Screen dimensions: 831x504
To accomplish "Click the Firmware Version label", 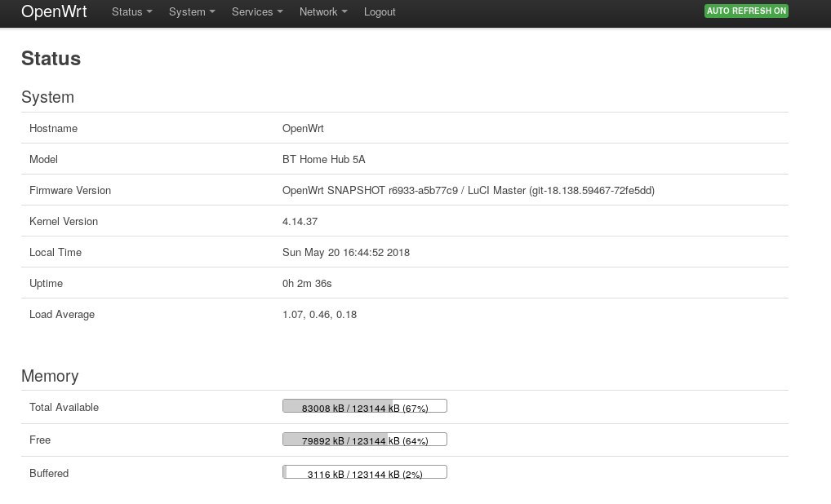I will coord(70,191).
